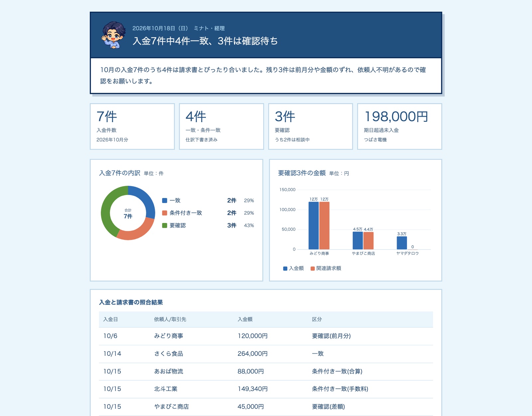Click the orange 関連請求額 legend swatch

click(313, 269)
